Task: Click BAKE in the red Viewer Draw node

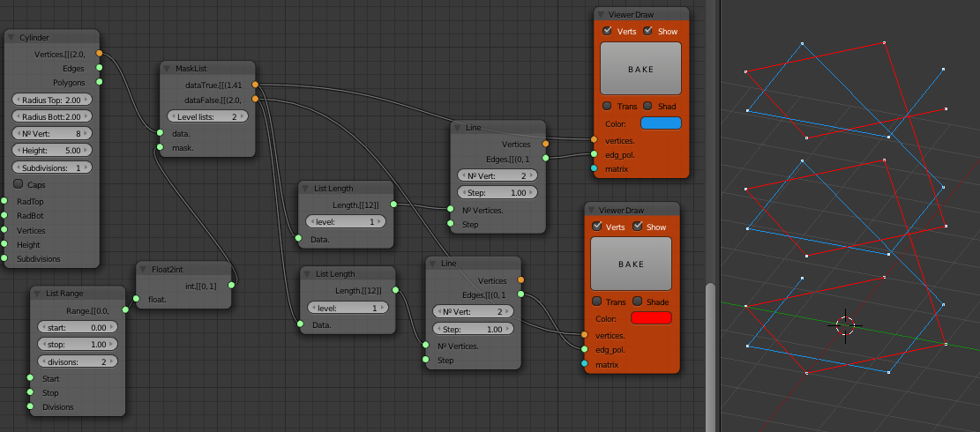Action: (x=631, y=264)
